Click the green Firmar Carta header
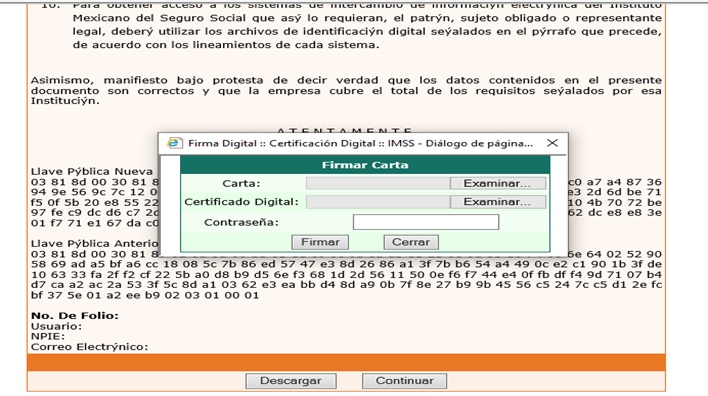Image resolution: width=708 pixels, height=396 pixels. pyautogui.click(x=365, y=165)
